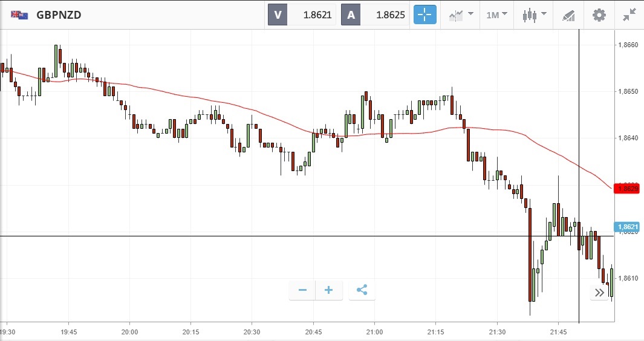
Task: Click the 21:00 time axis marker
Action: click(x=374, y=332)
